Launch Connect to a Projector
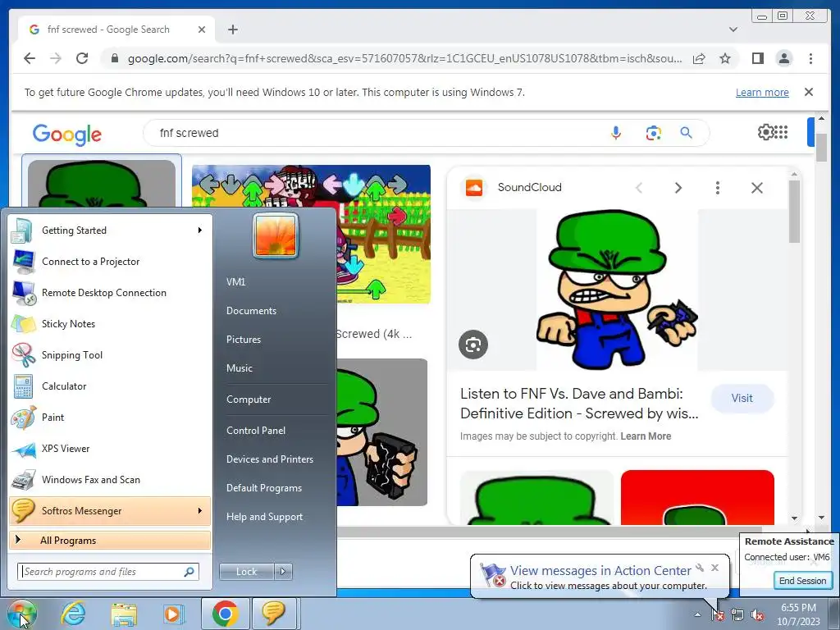 [x=110, y=262]
